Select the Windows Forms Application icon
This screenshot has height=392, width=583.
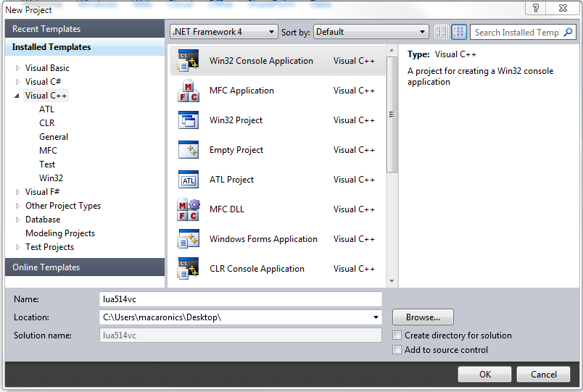pos(188,239)
